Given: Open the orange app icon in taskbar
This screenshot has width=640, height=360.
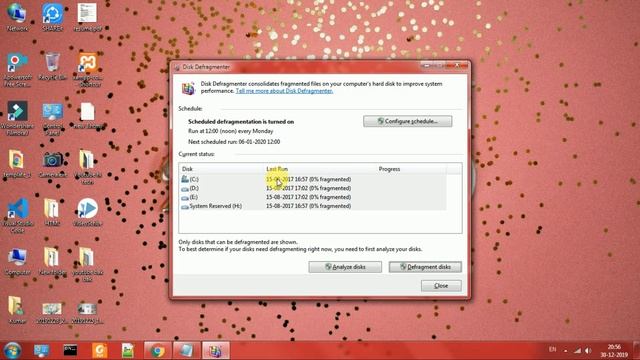Looking at the screenshot, I should tap(100, 350).
